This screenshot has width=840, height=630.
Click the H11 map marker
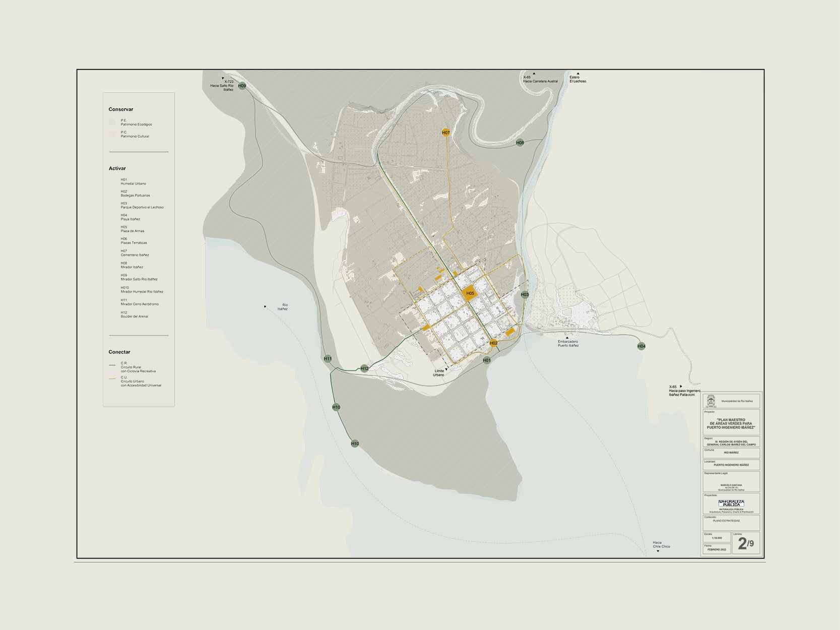pos(328,359)
